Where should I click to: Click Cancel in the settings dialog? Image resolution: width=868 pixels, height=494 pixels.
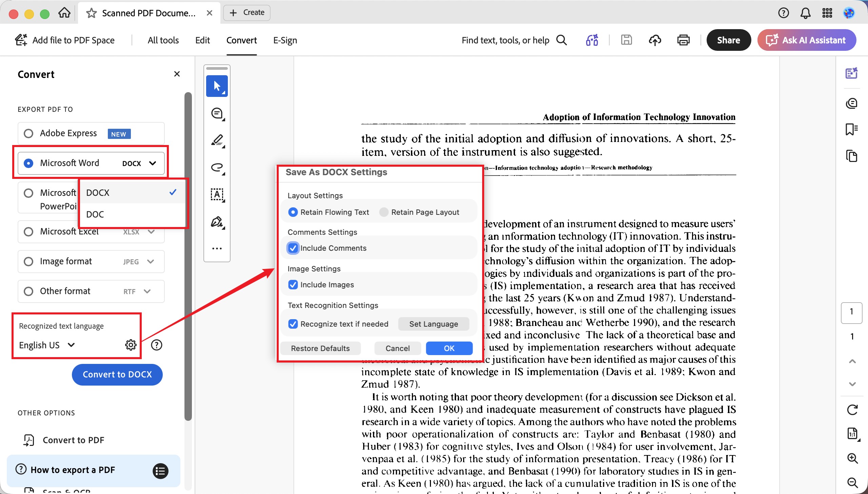(397, 348)
